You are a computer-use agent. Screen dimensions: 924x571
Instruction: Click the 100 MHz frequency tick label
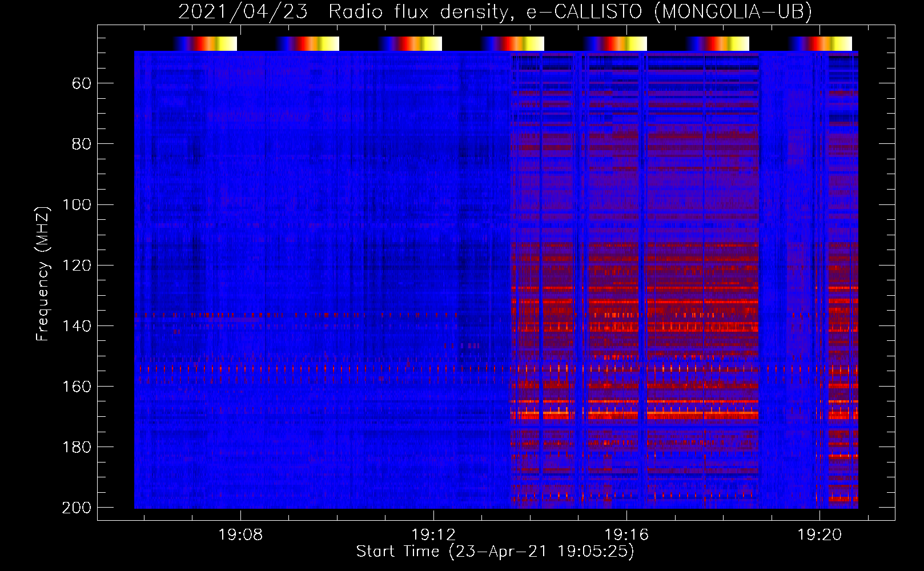[77, 205]
